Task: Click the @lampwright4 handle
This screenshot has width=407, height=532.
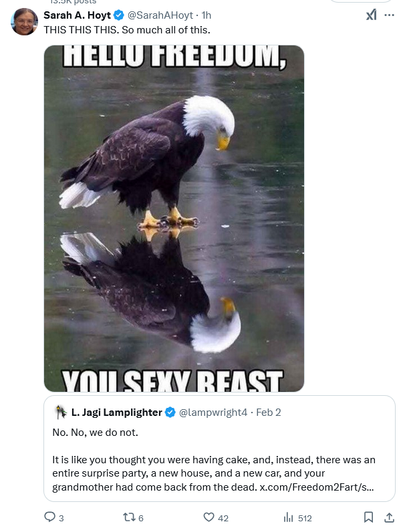Action: 213,413
